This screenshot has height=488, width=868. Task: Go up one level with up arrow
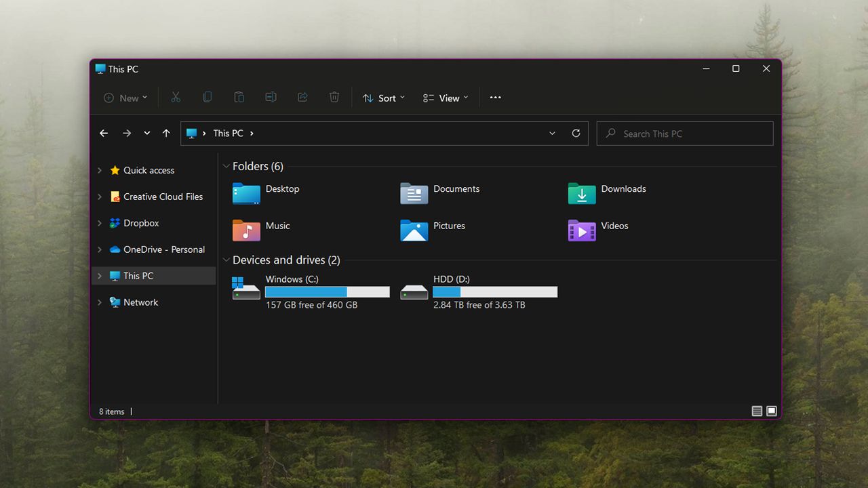coord(166,134)
